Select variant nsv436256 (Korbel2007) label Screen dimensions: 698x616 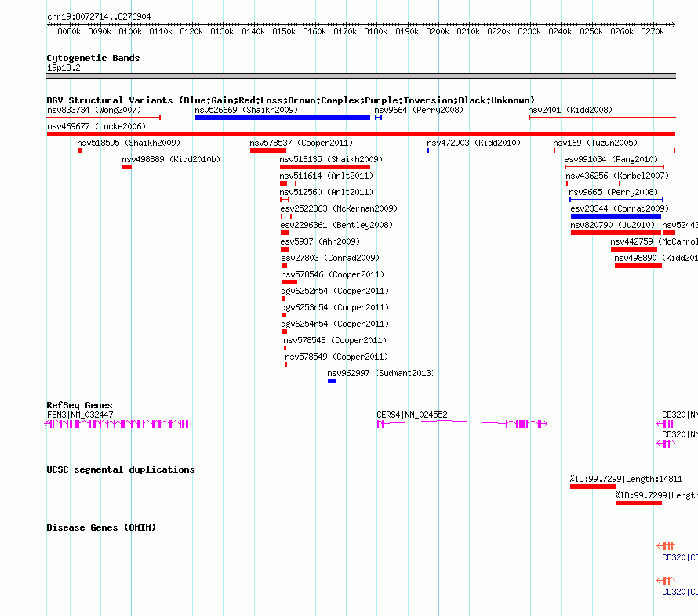pyautogui.click(x=617, y=176)
